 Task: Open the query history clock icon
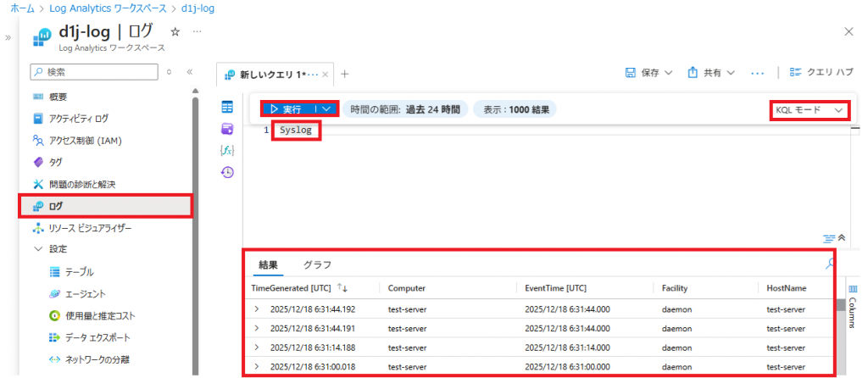pyautogui.click(x=227, y=172)
